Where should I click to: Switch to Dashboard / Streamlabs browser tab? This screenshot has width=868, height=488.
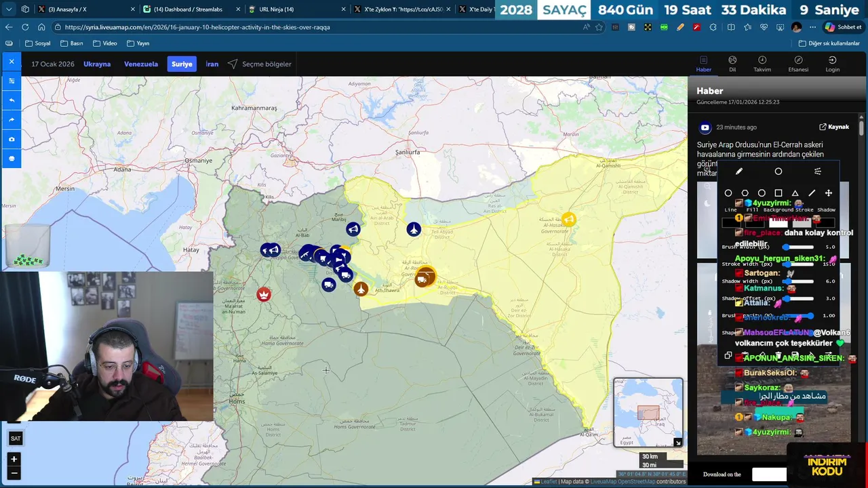point(192,9)
